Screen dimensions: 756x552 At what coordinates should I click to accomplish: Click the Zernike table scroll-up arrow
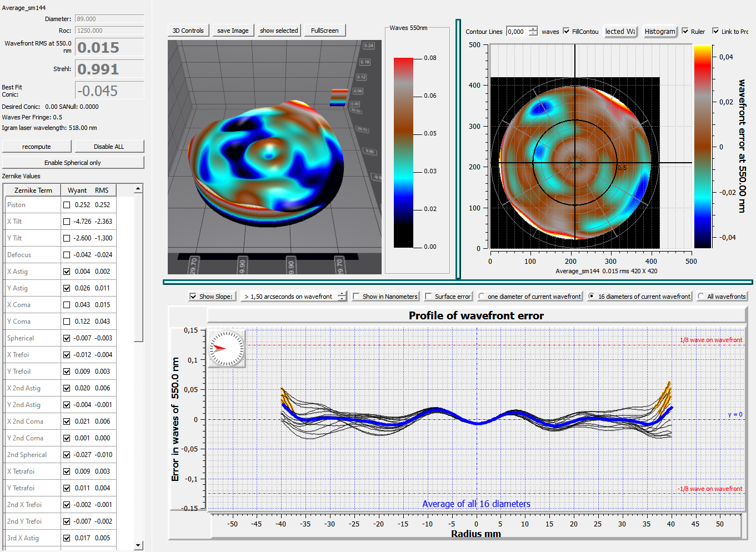(138, 189)
